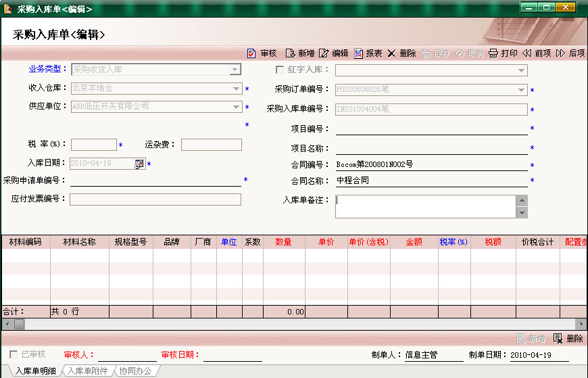
Task: Open the 报表 (report) toolbar icon
Action: [358, 53]
